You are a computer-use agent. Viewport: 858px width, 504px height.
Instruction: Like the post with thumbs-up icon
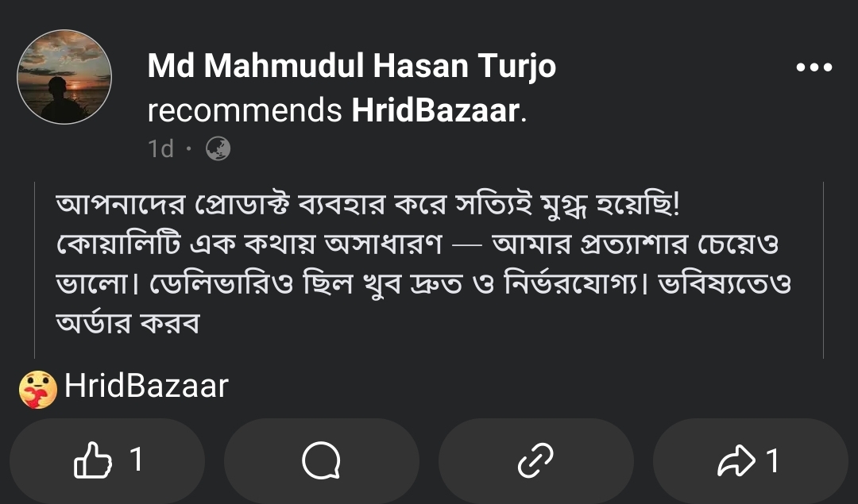93,460
